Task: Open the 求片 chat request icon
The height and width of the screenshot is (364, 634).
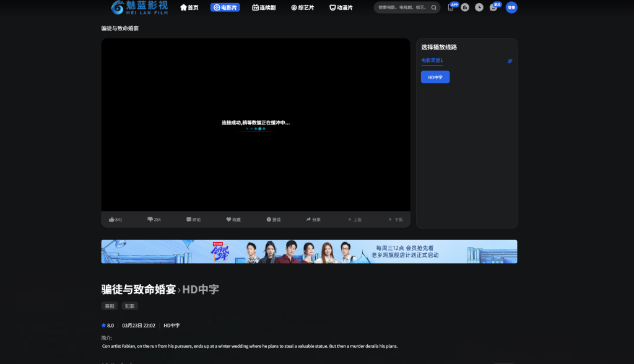Action: coord(493,8)
